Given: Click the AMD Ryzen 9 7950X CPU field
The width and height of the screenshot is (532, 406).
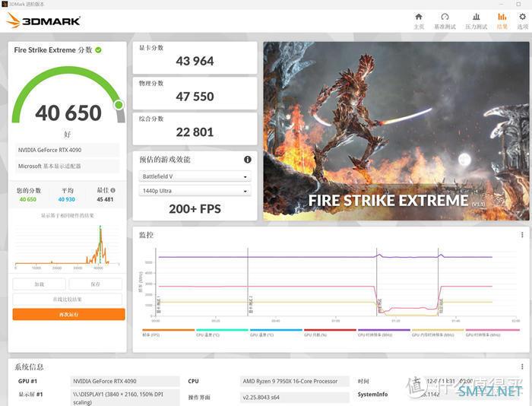Looking at the screenshot, I should point(294,381).
